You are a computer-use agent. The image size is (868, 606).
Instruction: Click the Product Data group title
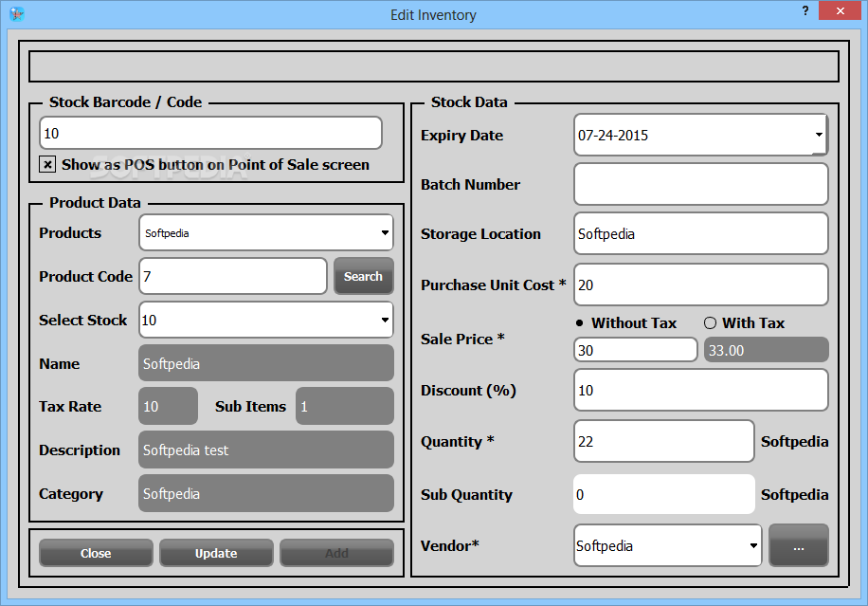point(95,202)
